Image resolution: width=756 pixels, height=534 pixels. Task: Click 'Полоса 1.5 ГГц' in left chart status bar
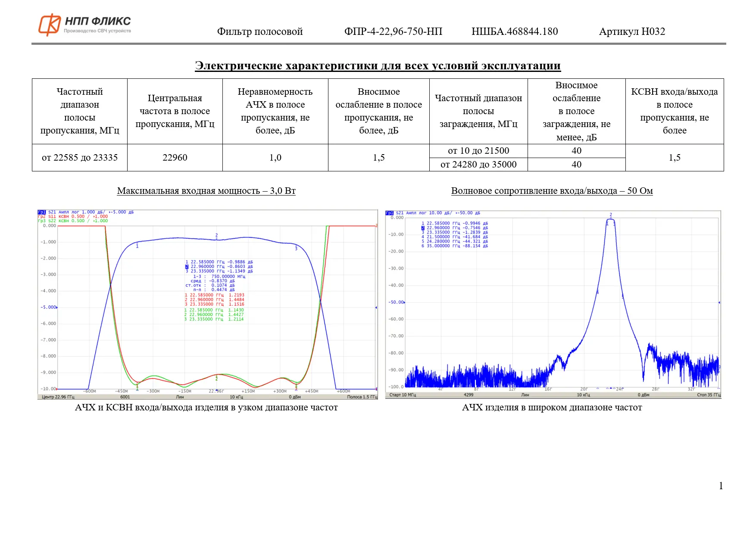[362, 397]
